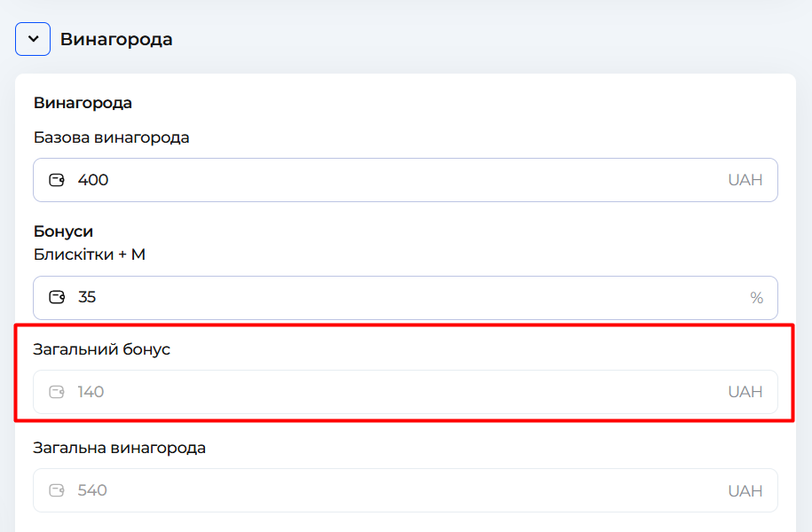This screenshot has width=812, height=532.
Task: Click UAH suffix in Загальний бонус field
Action: click(x=745, y=391)
